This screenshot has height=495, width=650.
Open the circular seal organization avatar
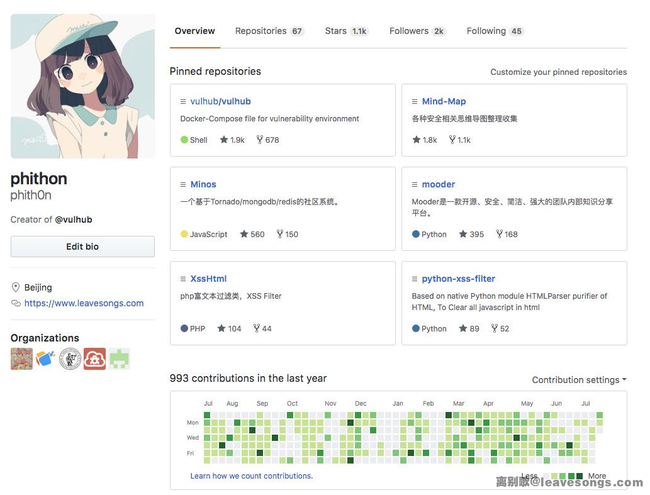70,359
